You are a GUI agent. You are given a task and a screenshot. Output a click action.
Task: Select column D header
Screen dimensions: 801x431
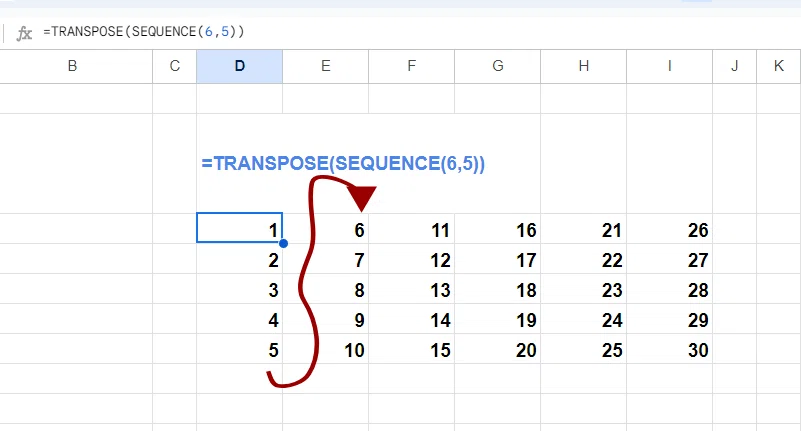(240, 66)
